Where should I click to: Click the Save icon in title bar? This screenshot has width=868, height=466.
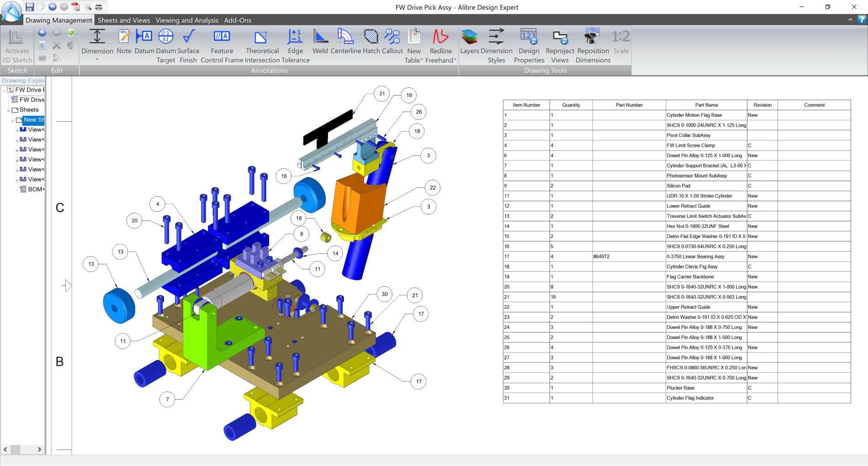pyautogui.click(x=30, y=7)
